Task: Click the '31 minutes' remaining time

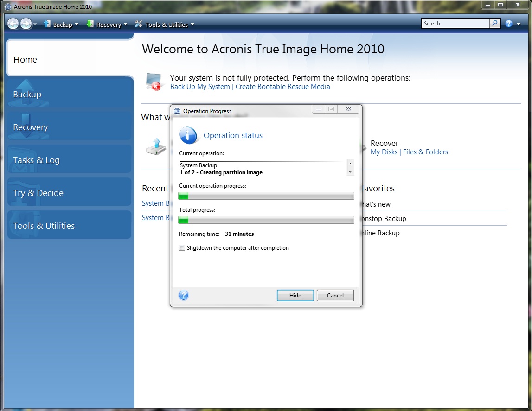Action: coord(239,234)
